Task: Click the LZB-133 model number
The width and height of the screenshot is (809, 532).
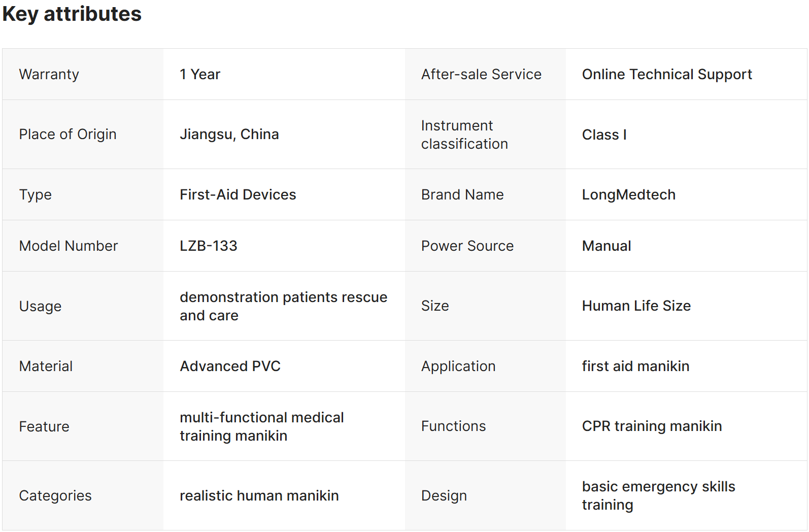Action: click(x=208, y=246)
